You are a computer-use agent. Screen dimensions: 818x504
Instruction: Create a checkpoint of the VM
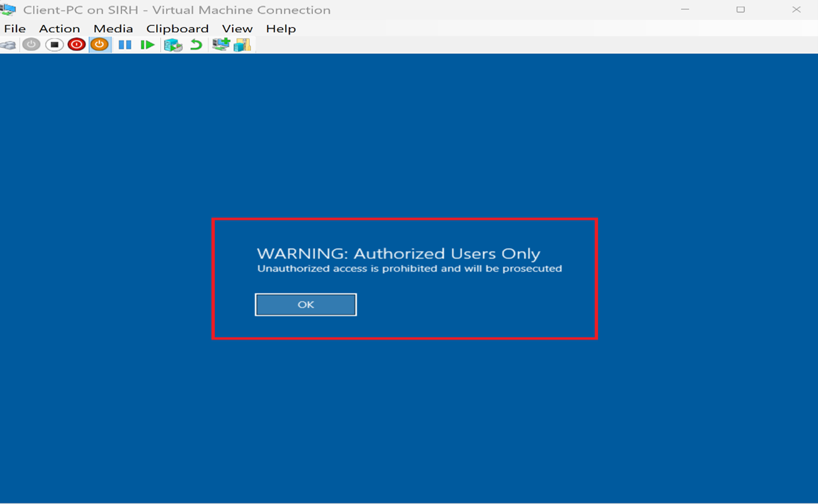(x=173, y=44)
